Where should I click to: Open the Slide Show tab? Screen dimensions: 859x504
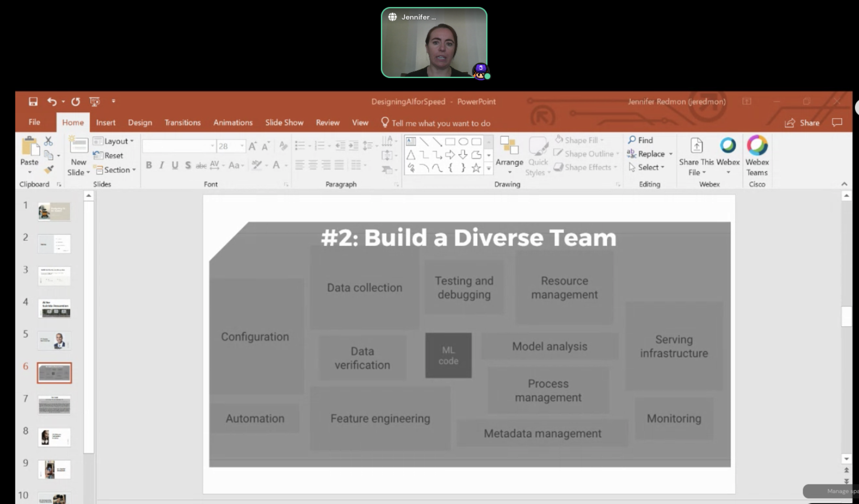click(x=284, y=123)
